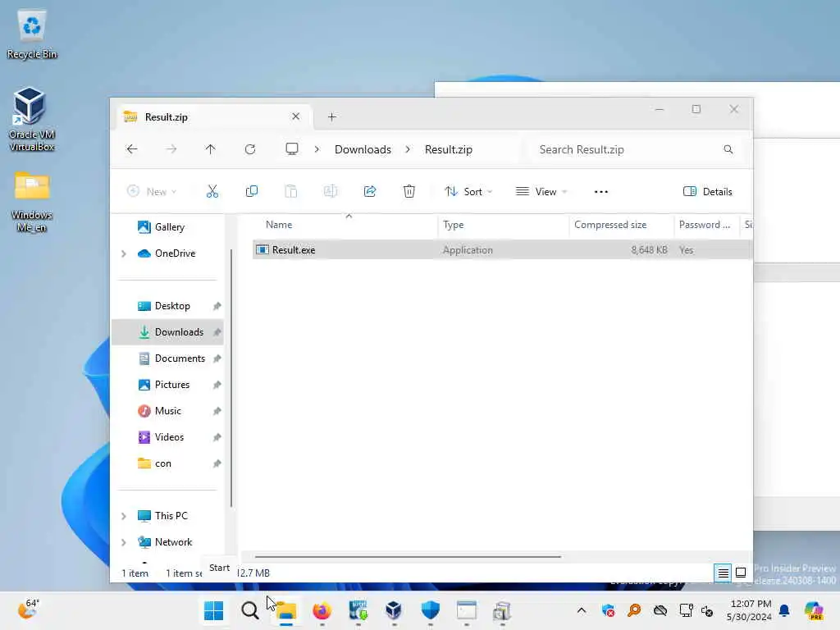The image size is (840, 630).
Task: Refresh the Result.zip folder view
Action: click(x=250, y=149)
